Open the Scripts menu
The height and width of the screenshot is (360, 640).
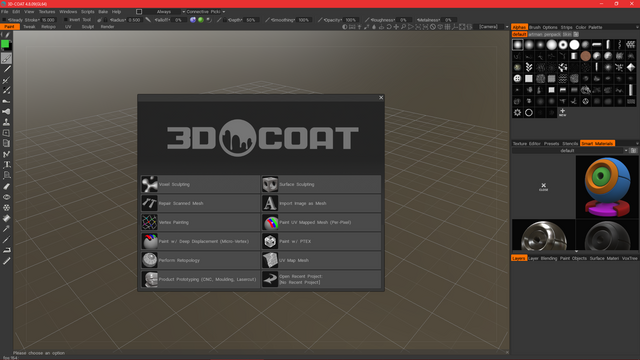pos(88,12)
